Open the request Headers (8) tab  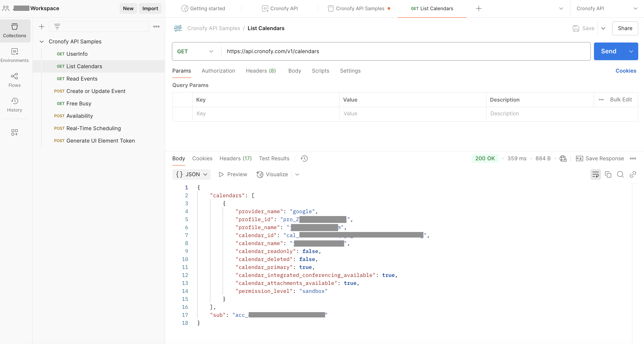(x=261, y=71)
